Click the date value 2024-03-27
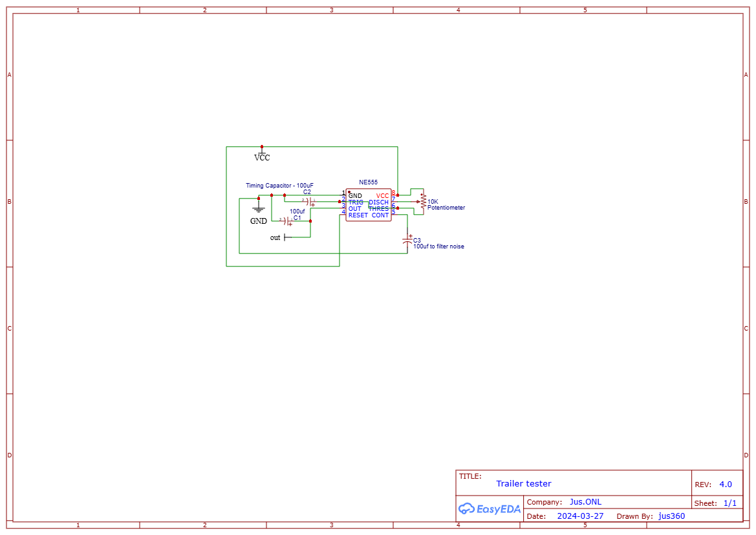756x535 pixels. click(x=581, y=516)
